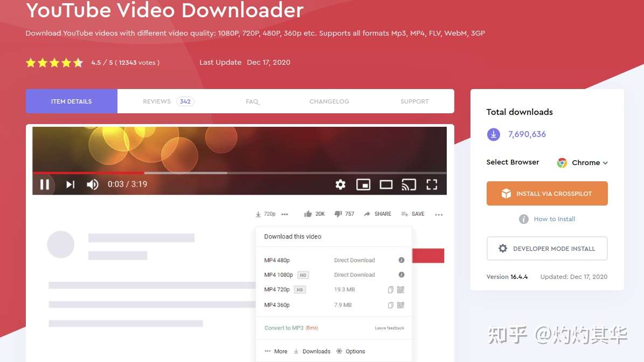Expand the More menu in download popup
The width and height of the screenshot is (644, 362).
click(x=276, y=351)
